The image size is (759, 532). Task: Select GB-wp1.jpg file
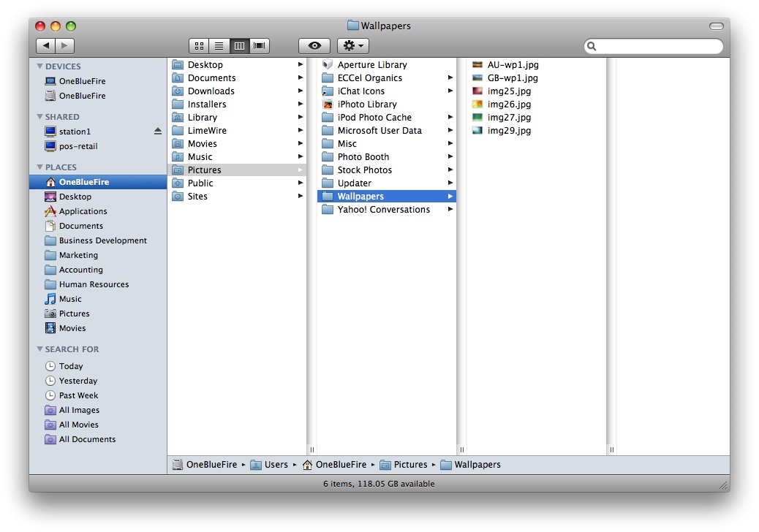coord(536,78)
